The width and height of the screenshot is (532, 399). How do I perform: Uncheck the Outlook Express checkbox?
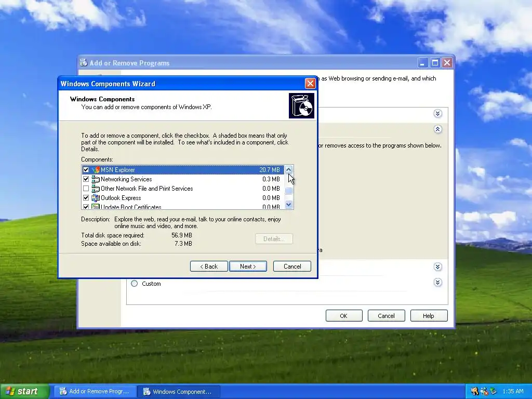click(x=86, y=198)
